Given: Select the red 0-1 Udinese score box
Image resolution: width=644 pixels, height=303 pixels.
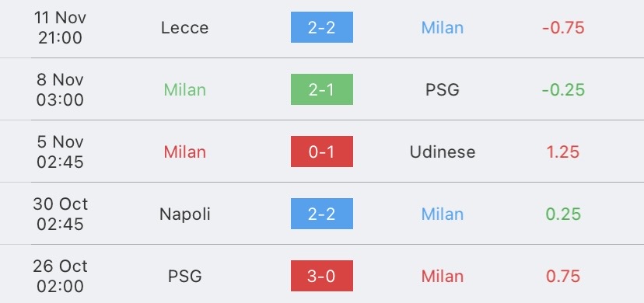Looking at the screenshot, I should (321, 151).
